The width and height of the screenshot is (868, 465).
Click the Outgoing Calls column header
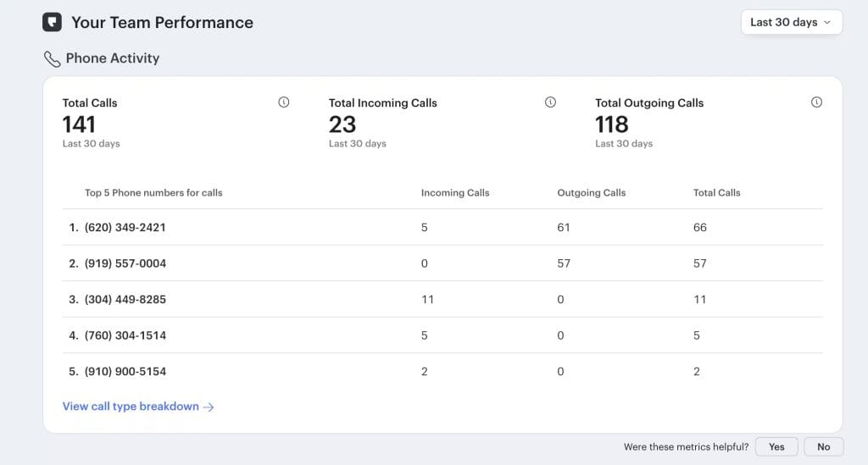coord(591,193)
